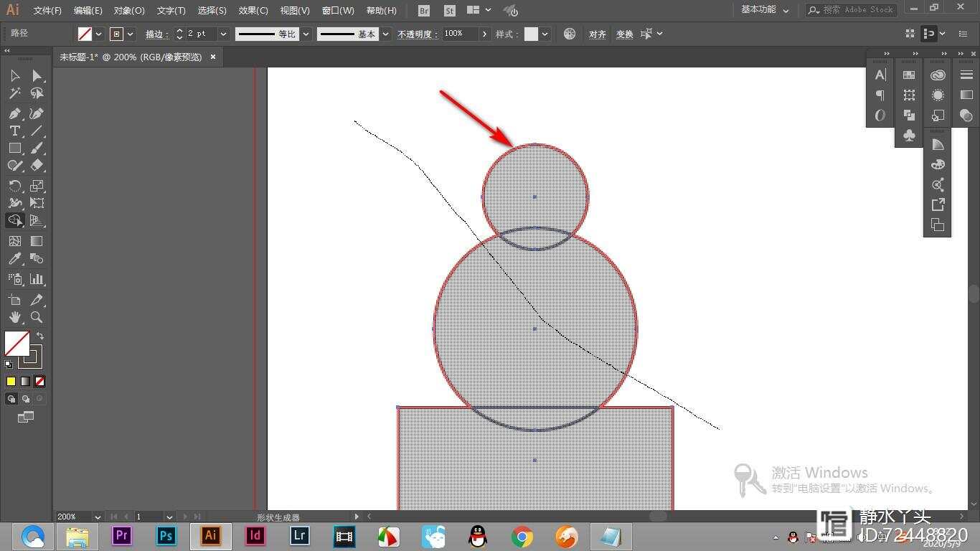
Task: Select the Selection tool (black arrow)
Action: tap(14, 76)
